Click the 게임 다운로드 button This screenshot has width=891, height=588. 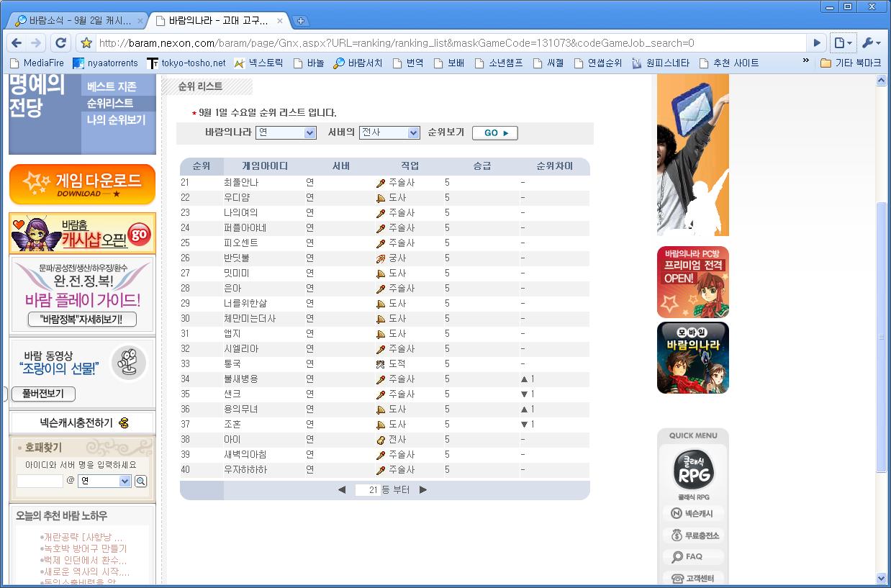[82, 184]
